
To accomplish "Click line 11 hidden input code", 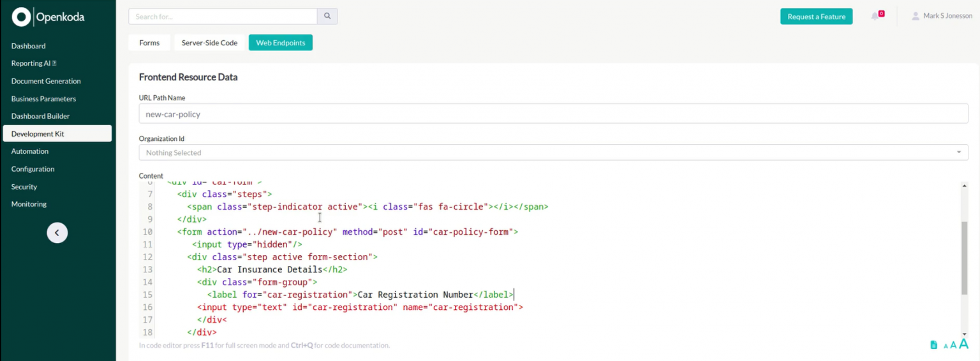I will (247, 244).
